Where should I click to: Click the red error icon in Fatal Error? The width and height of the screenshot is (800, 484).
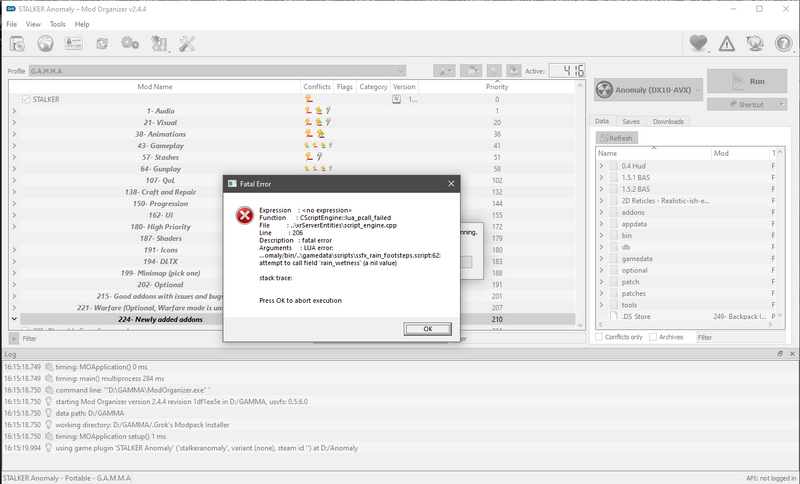(244, 216)
